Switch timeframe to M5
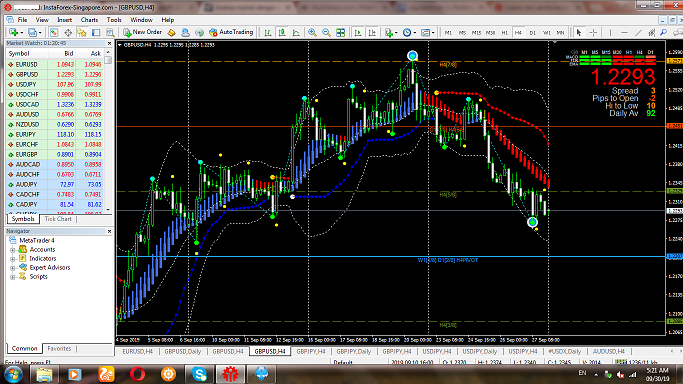The height and width of the screenshot is (384, 683). pyautogui.click(x=462, y=33)
